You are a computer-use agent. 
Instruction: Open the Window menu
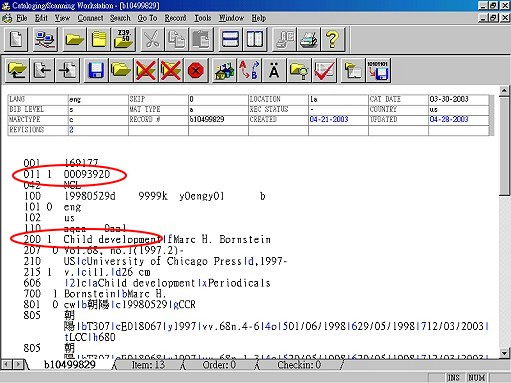tap(231, 18)
